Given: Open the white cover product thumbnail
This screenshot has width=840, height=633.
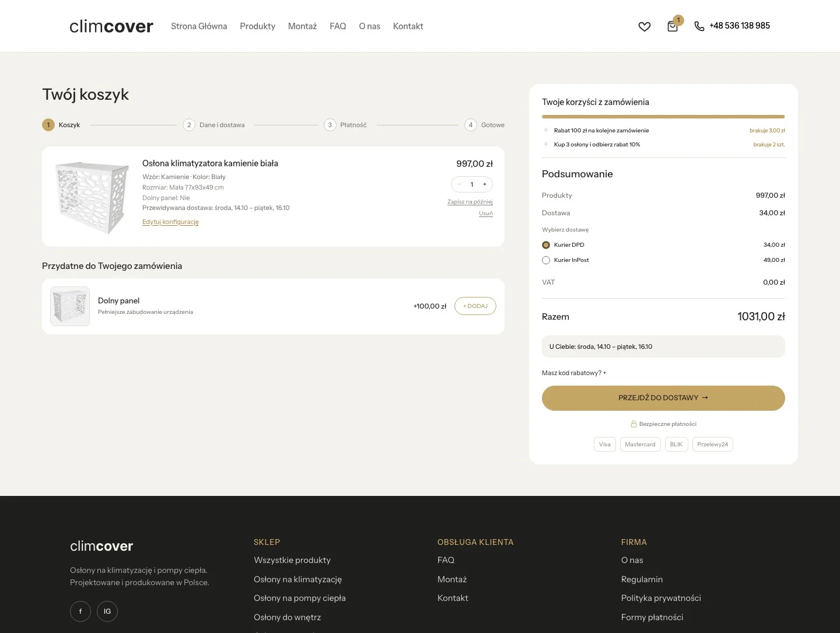Looking at the screenshot, I should pyautogui.click(x=92, y=197).
